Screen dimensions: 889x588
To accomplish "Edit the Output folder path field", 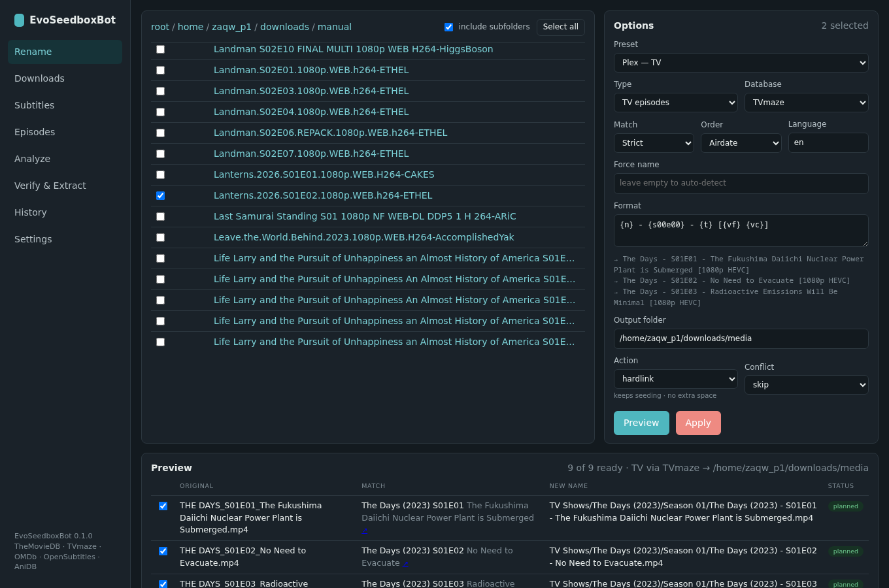I will tap(741, 338).
